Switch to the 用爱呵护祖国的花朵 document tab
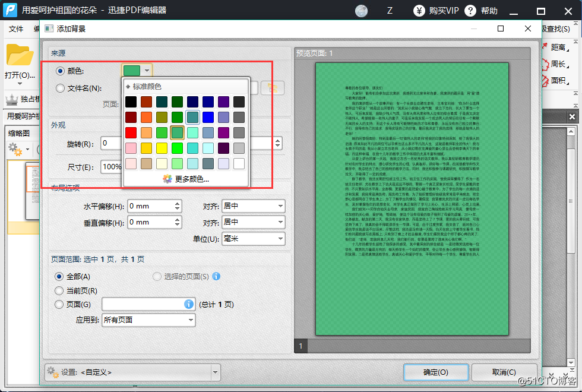582x392 pixels. tap(23, 116)
